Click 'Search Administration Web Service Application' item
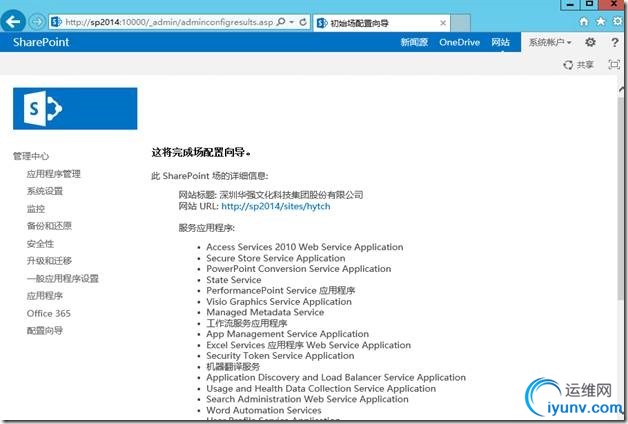 point(307,399)
